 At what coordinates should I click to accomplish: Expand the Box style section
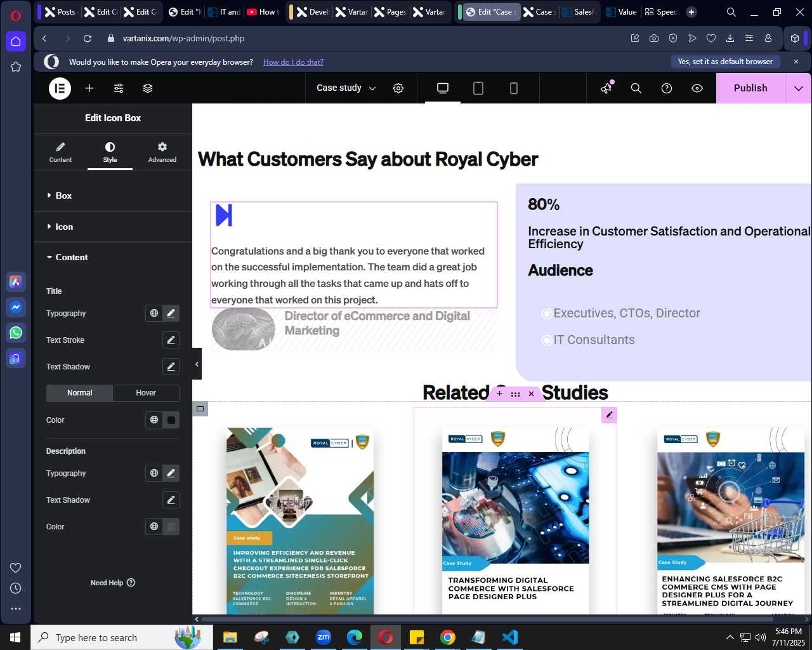point(113,196)
